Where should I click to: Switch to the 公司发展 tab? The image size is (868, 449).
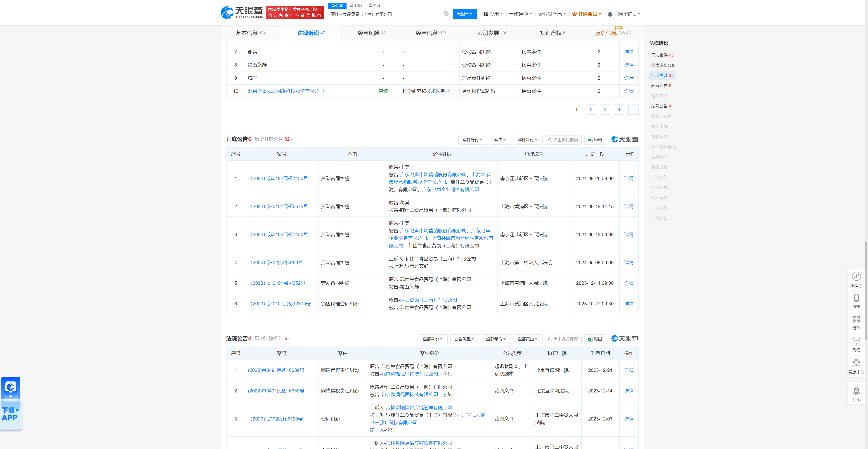coord(492,33)
